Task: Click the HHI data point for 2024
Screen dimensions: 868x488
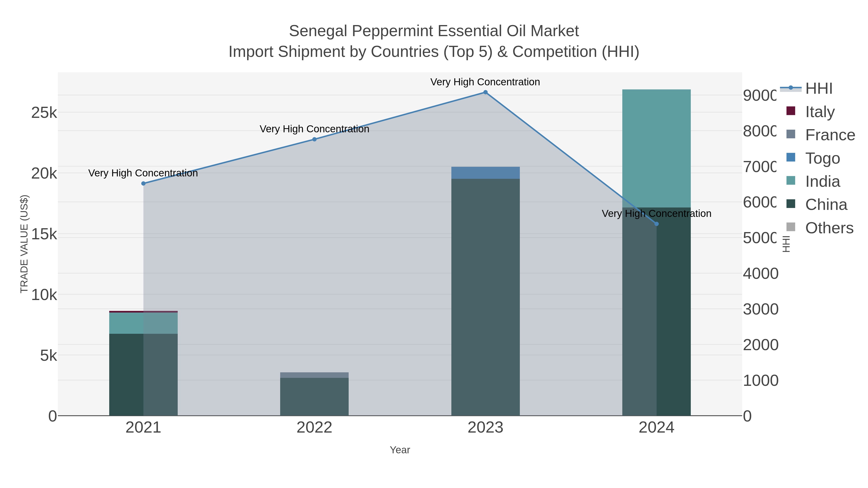Action: pyautogui.click(x=656, y=224)
